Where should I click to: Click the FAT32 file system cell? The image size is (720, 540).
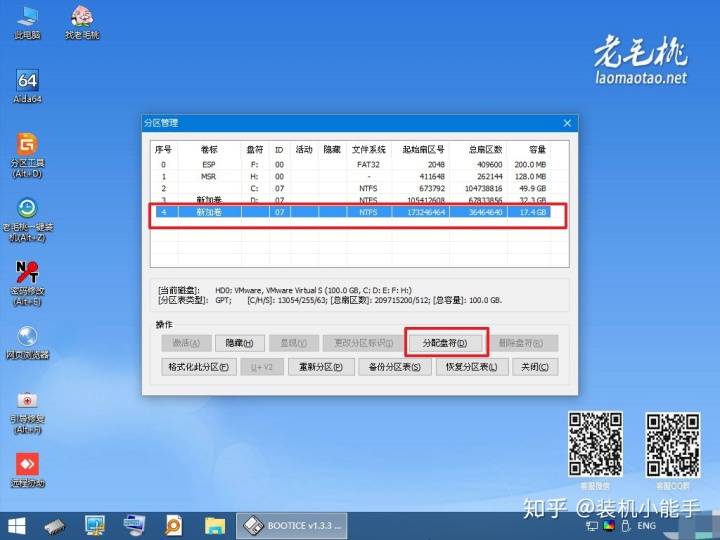(369, 164)
